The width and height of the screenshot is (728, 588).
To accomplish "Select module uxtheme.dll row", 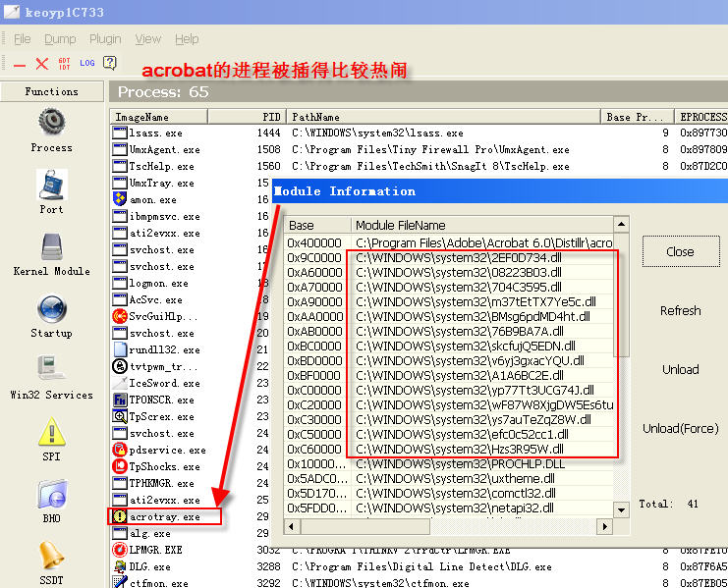I will tap(449, 479).
